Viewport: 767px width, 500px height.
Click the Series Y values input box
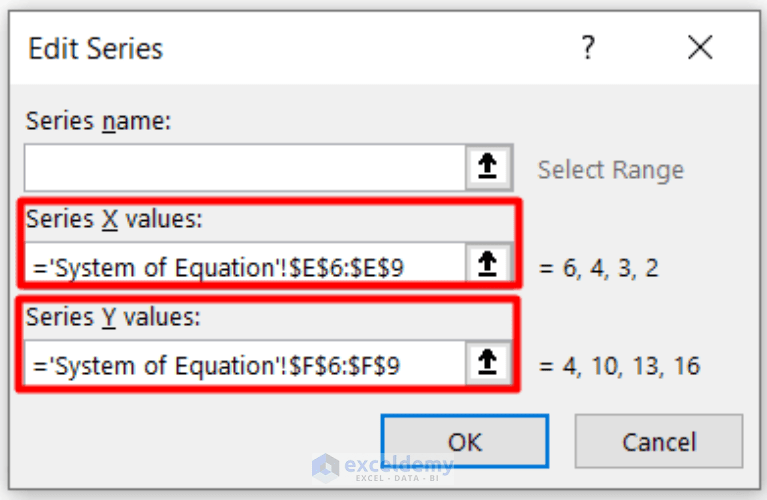244,365
